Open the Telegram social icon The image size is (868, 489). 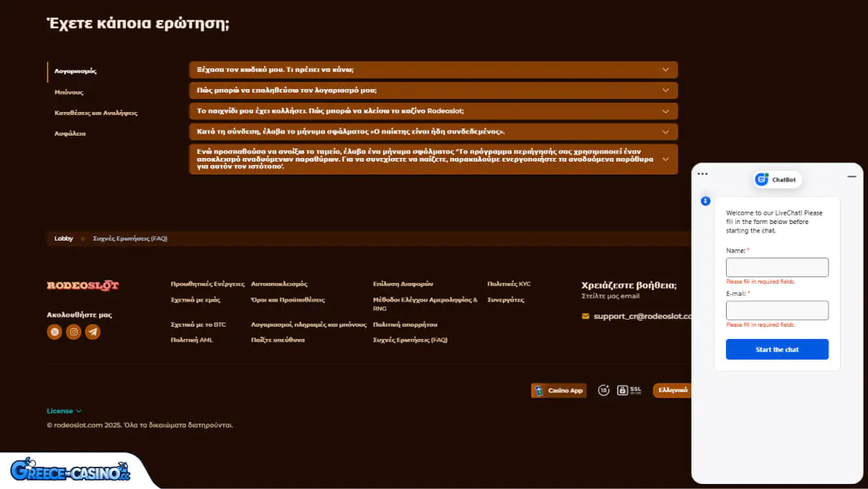pyautogui.click(x=93, y=332)
